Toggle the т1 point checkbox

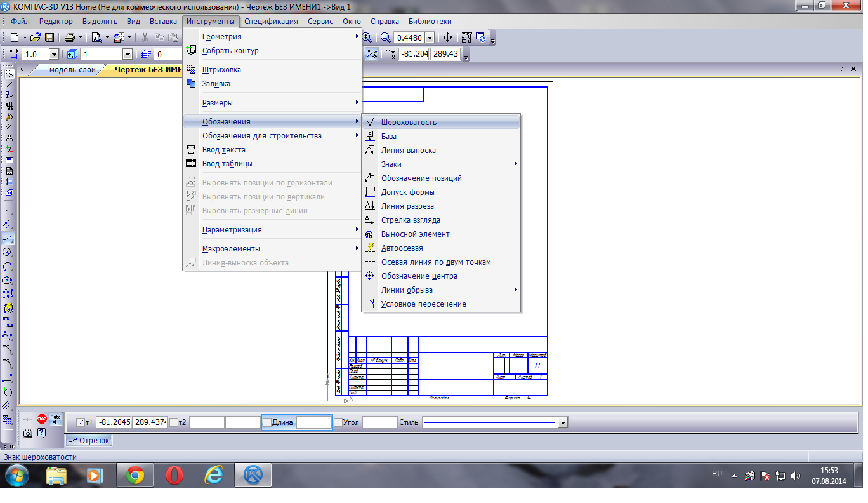point(80,422)
